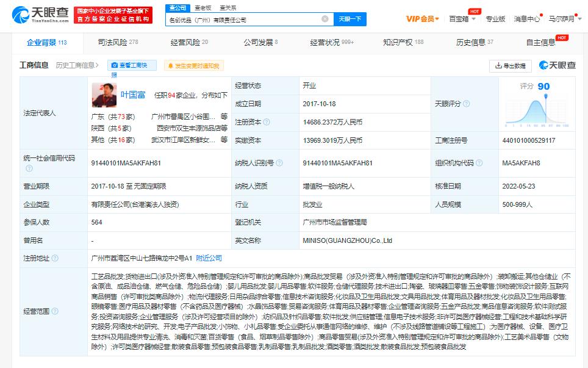Image resolution: width=588 pixels, height=368 pixels.
Task: Open the 附近公司 link
Action: point(210,258)
